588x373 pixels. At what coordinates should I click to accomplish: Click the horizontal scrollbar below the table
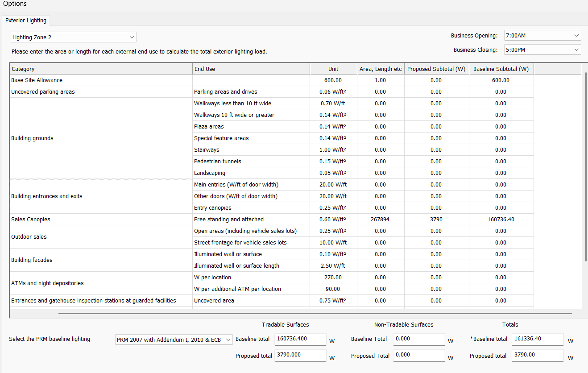tap(315, 313)
